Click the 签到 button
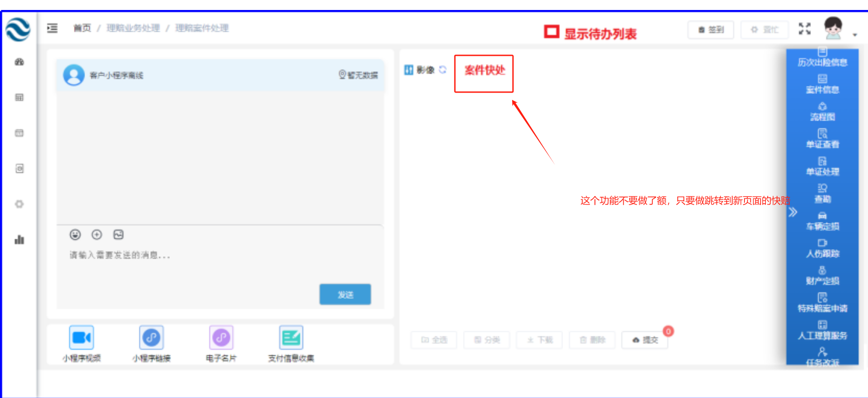This screenshot has width=868, height=398. (710, 29)
